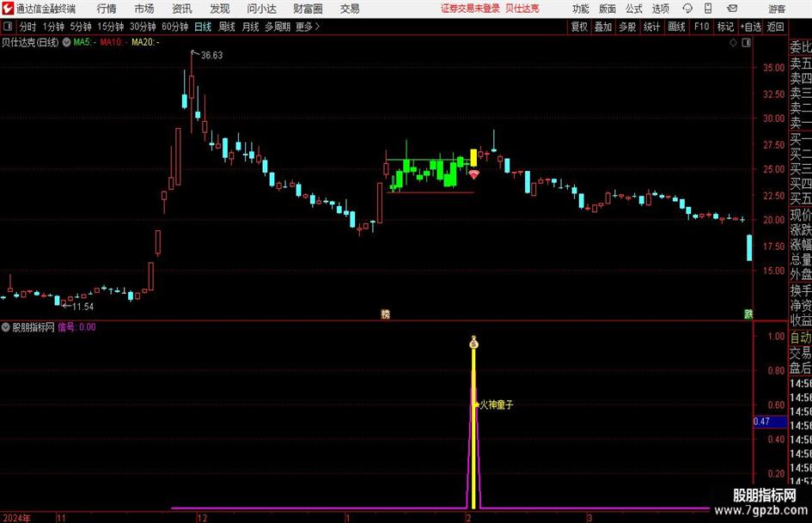Click the 多股 multi-stock button
This screenshot has width=812, height=523.
click(627, 27)
